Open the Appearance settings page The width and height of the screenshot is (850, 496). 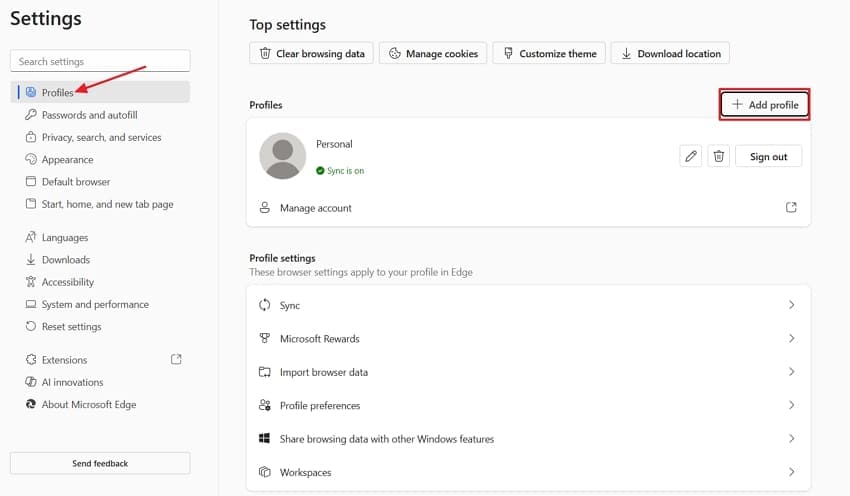click(100, 159)
